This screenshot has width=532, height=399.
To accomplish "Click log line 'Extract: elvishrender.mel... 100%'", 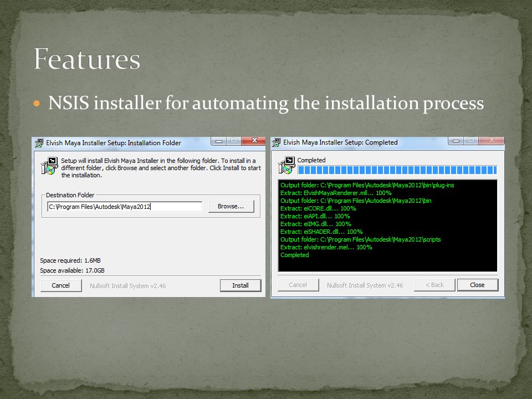I will click(326, 247).
